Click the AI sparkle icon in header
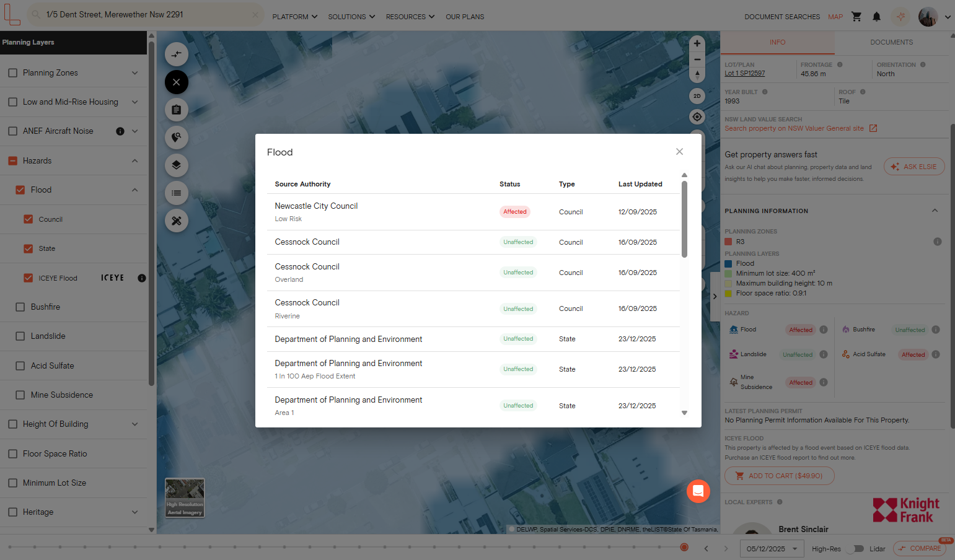 [900, 17]
